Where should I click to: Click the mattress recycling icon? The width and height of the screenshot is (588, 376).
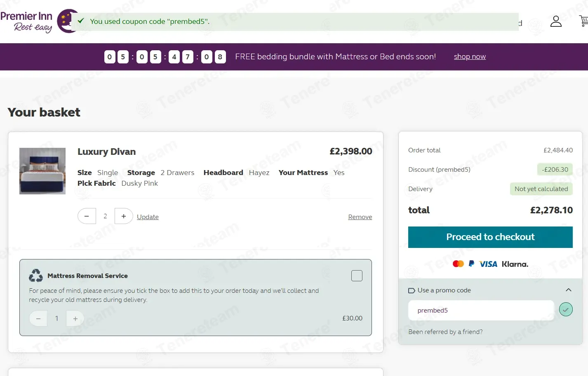click(36, 276)
